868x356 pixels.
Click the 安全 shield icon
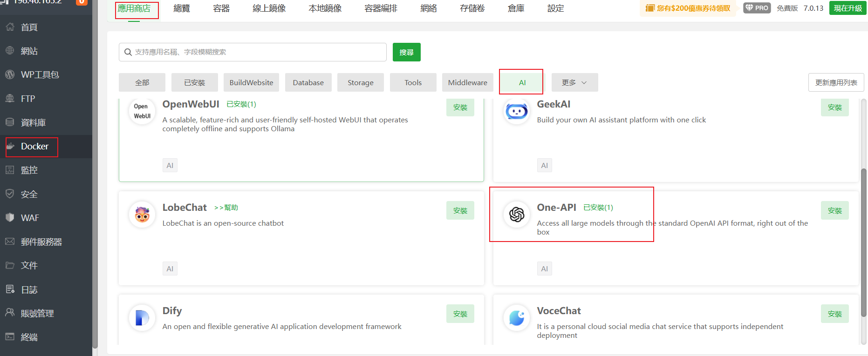tap(10, 194)
